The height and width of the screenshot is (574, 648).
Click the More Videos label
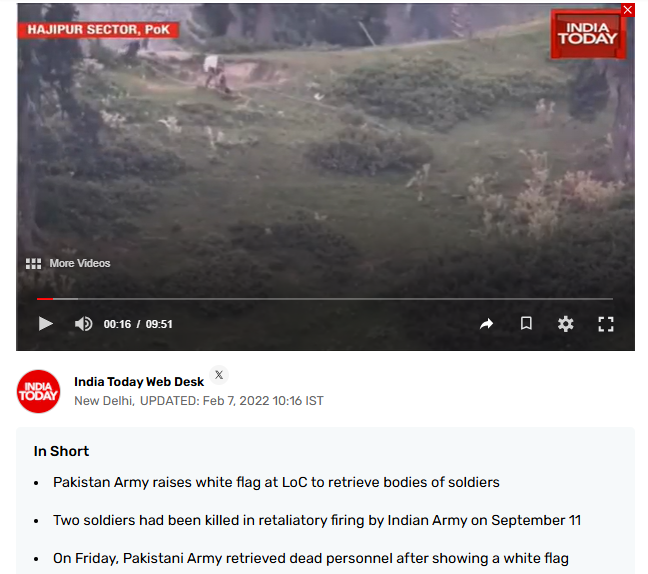[80, 263]
